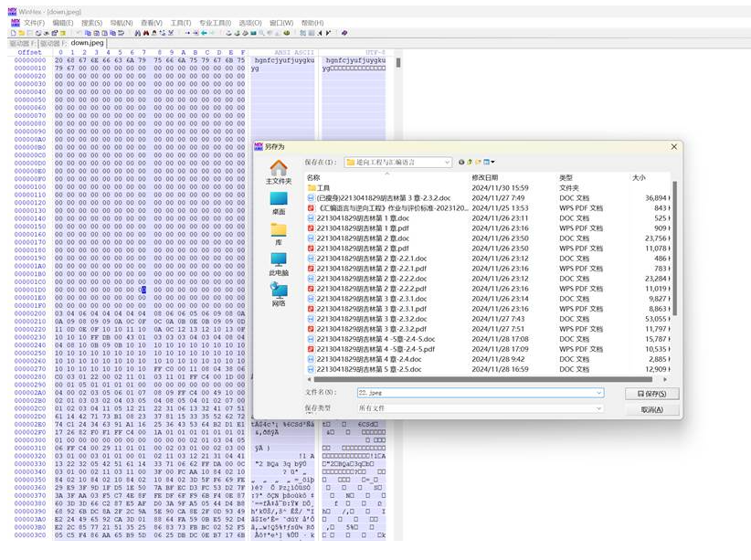
Task: Select 主文件夹 home shortcut in dialog sidebar
Action: point(279,173)
